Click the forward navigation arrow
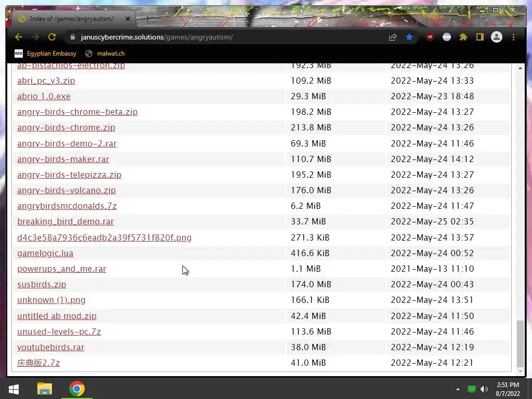Image resolution: width=532 pixels, height=399 pixels. [35, 37]
